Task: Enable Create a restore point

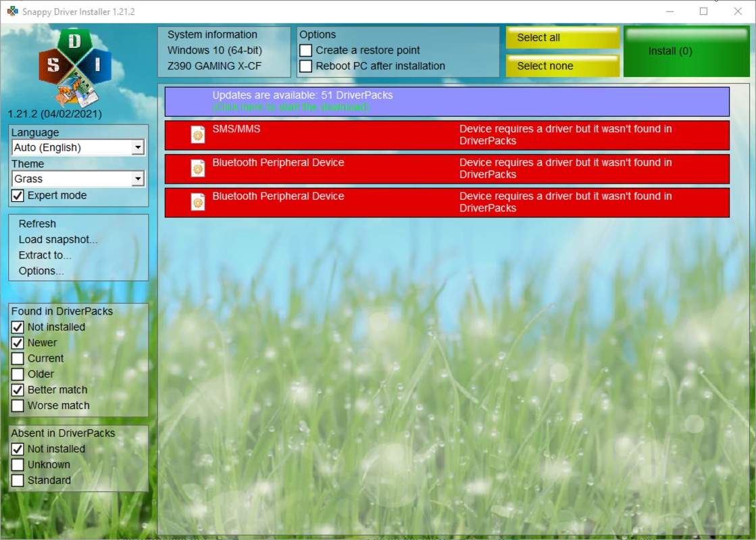Action: point(307,49)
